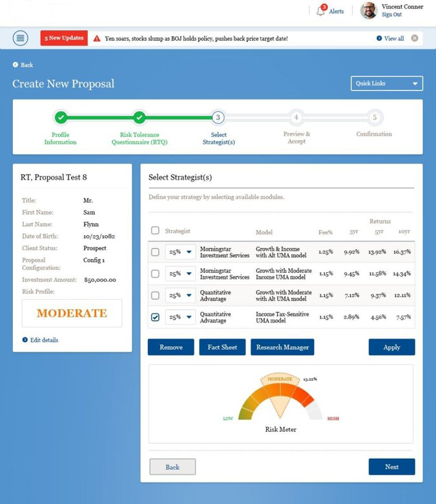Uncheck the Income Tax-Sensitive UMA model row
The height and width of the screenshot is (504, 436).
pyautogui.click(x=155, y=317)
